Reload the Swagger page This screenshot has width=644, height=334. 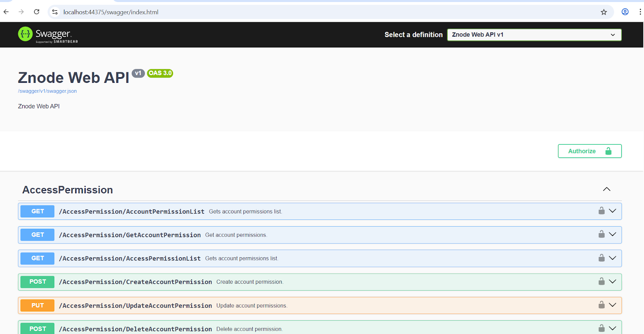pos(37,12)
